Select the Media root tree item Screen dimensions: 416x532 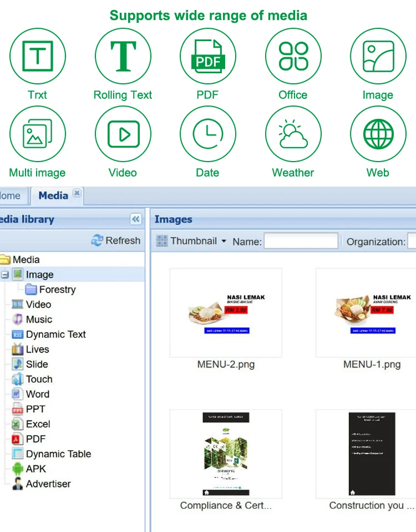pyautogui.click(x=26, y=259)
